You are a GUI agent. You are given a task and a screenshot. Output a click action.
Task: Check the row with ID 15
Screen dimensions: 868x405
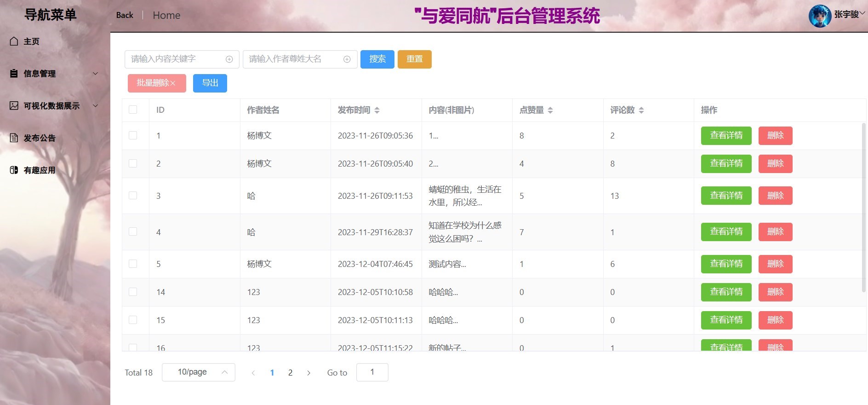click(x=133, y=320)
